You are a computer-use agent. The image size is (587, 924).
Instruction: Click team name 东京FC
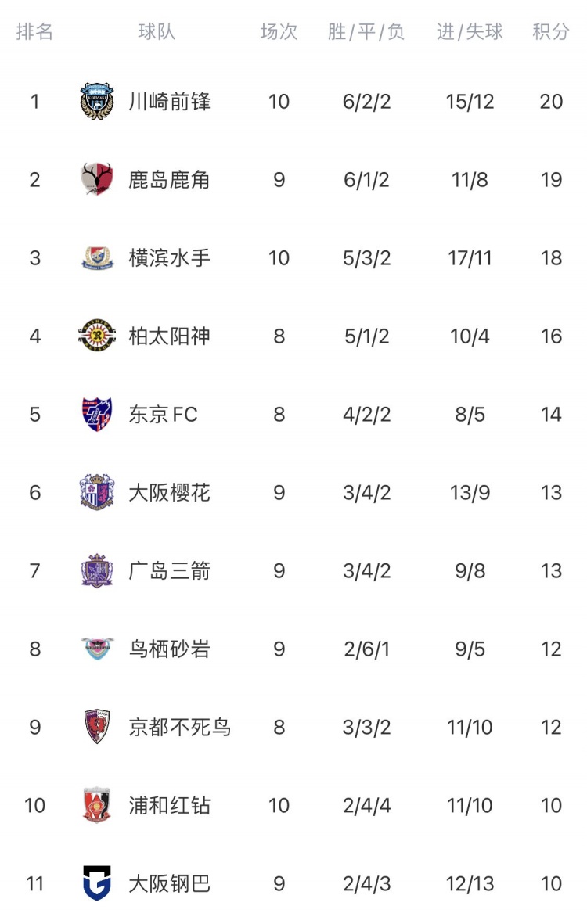coord(164,414)
